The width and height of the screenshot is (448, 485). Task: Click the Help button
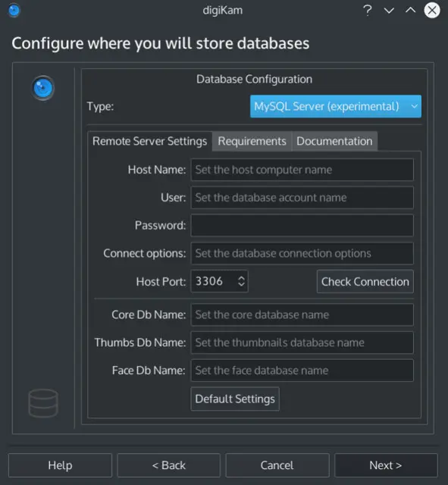(x=60, y=465)
